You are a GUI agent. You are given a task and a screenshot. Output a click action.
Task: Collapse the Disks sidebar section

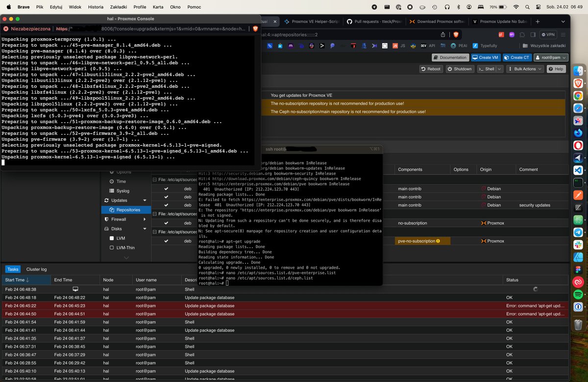[x=145, y=229]
